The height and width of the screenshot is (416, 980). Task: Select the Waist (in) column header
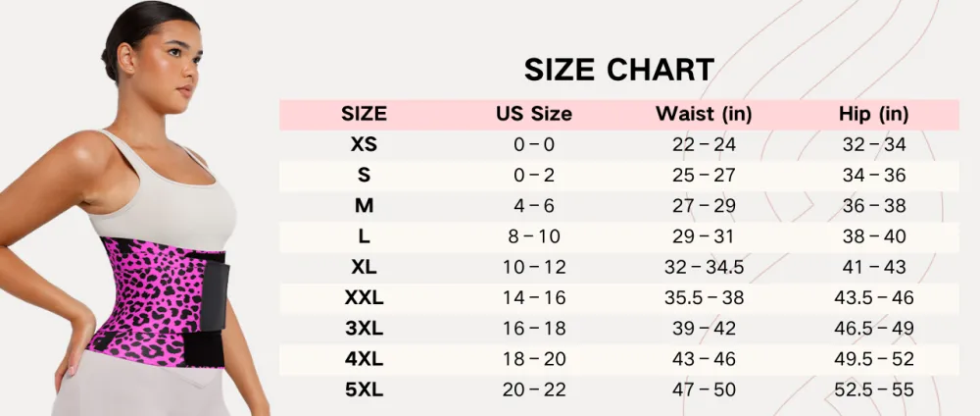pyautogui.click(x=704, y=114)
